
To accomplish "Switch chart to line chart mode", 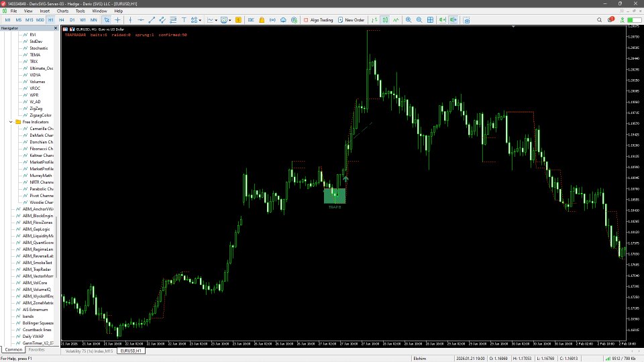I will [396, 19].
